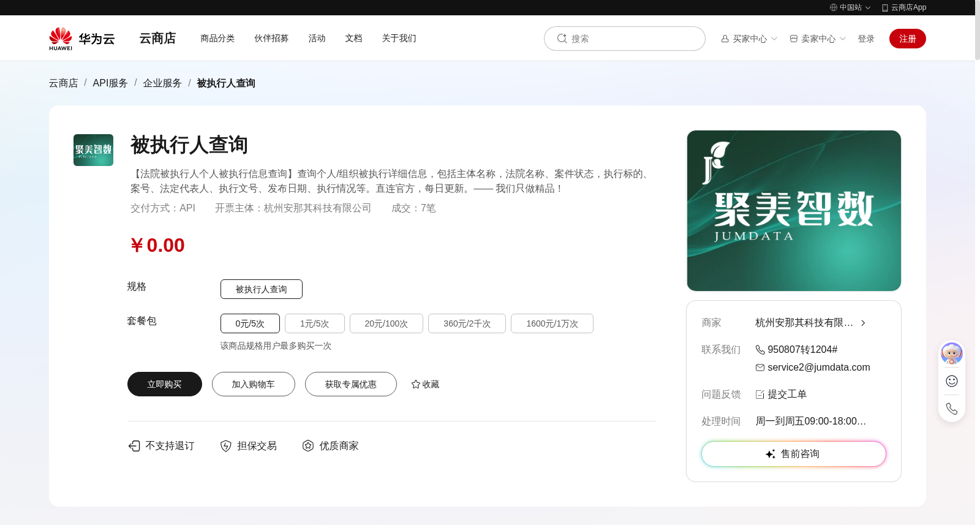Click the red 注册 button
The width and height of the screenshot is (980, 525).
click(x=908, y=39)
